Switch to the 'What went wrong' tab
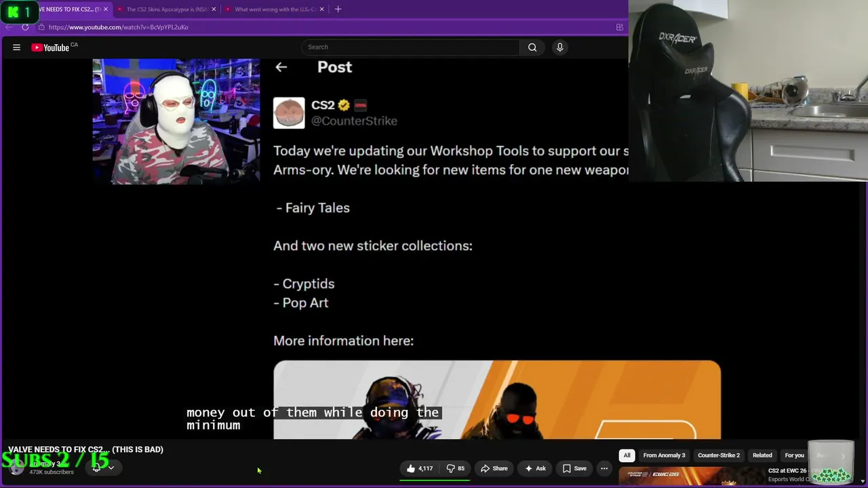Screen dimensions: 868x488 click(x=275, y=9)
